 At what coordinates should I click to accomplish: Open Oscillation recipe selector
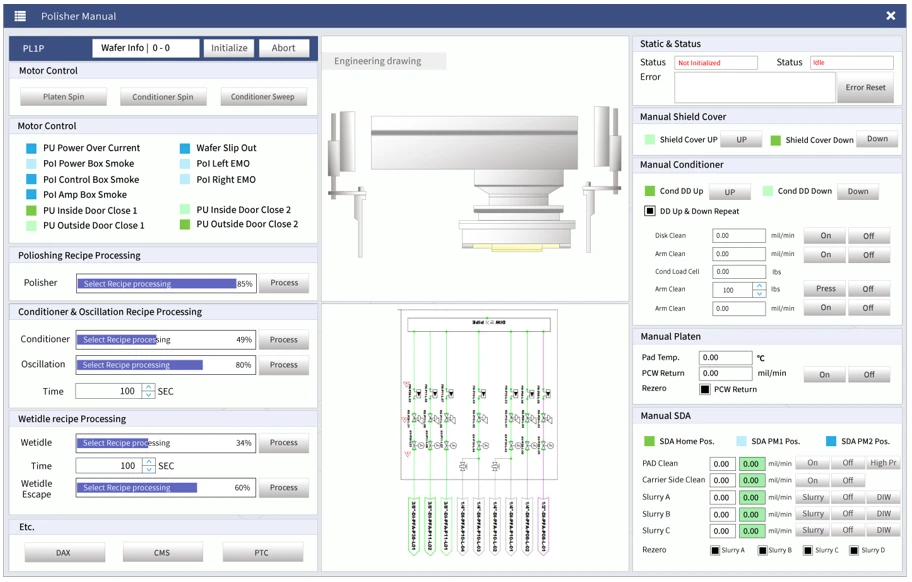[x=166, y=365]
